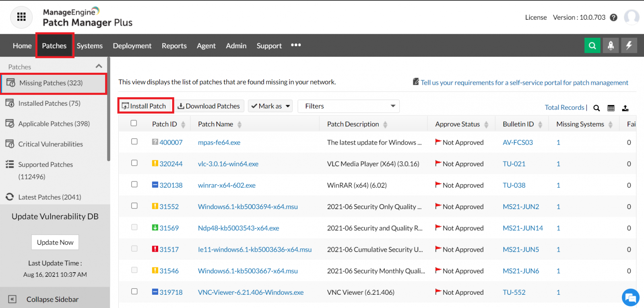Click the blue severity icon beside 320138

point(155,185)
